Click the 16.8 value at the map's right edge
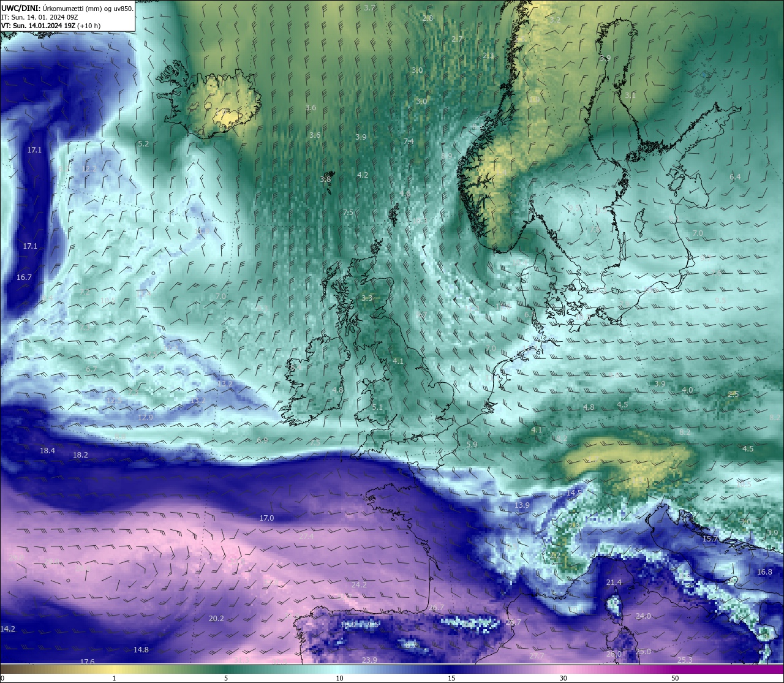Image resolution: width=784 pixels, height=683 pixels. (x=764, y=572)
